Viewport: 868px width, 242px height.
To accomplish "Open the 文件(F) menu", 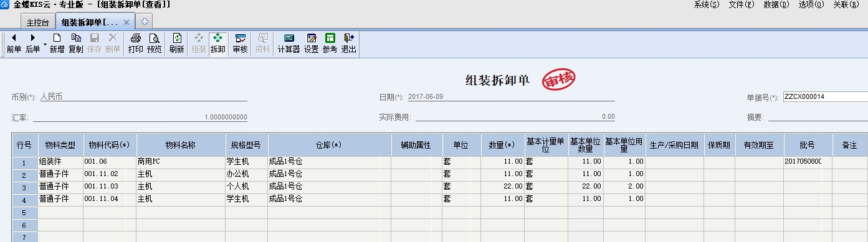I will point(741,4).
